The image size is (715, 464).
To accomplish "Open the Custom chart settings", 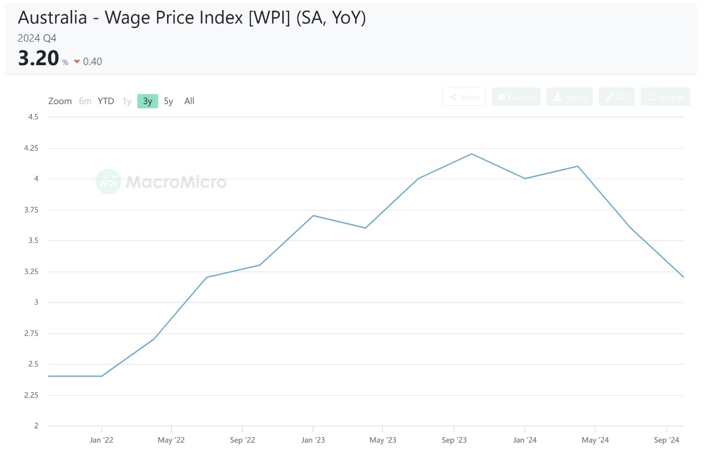I will 516,97.
